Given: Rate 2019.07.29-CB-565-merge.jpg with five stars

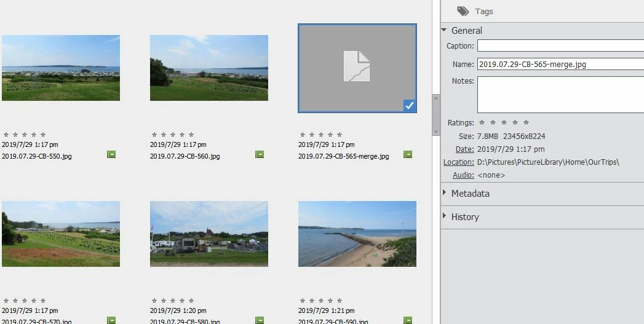Looking at the screenshot, I should pyautogui.click(x=340, y=135).
